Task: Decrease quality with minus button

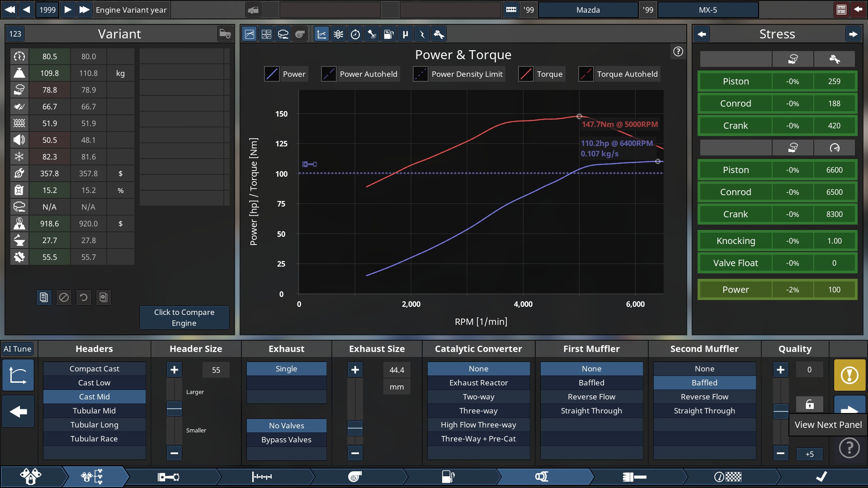Action: pos(780,453)
